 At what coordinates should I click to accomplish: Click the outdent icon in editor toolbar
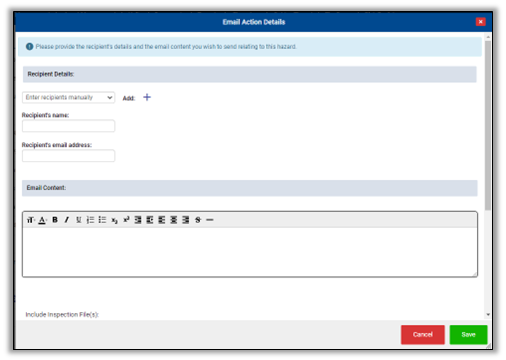click(x=138, y=220)
